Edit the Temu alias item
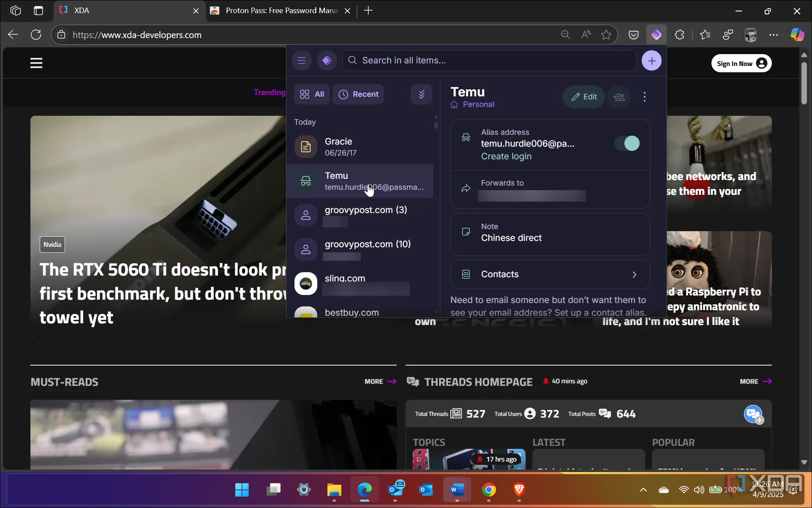Screen dimensions: 812x508 [583, 97]
